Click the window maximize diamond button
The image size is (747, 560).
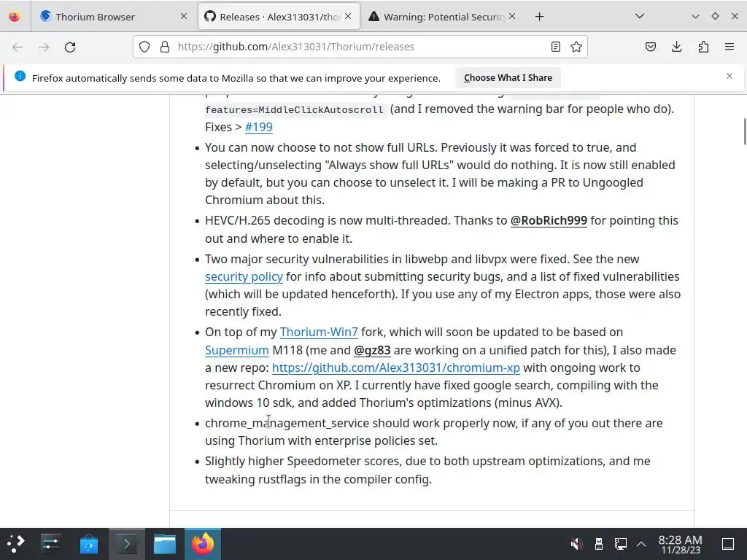point(715,16)
